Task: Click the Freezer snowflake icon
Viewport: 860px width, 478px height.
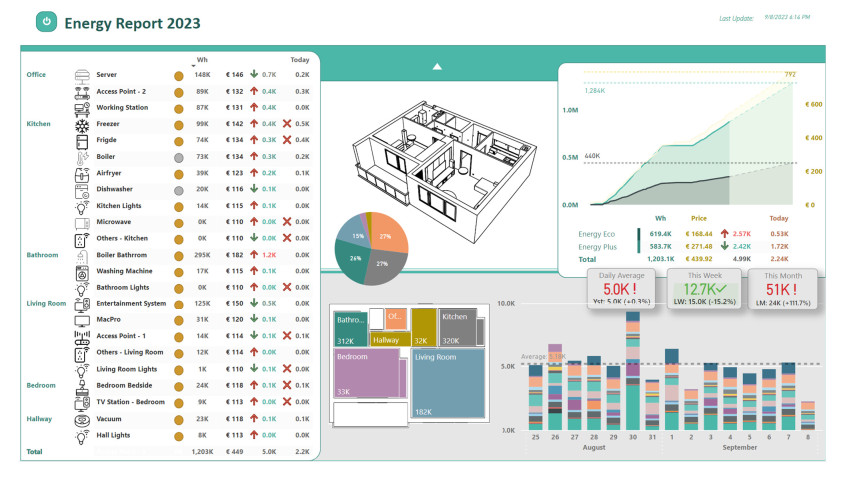Action: (x=83, y=124)
